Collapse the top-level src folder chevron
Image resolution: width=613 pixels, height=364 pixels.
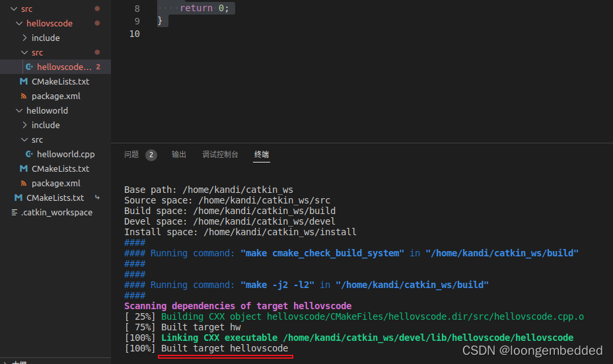(x=14, y=9)
